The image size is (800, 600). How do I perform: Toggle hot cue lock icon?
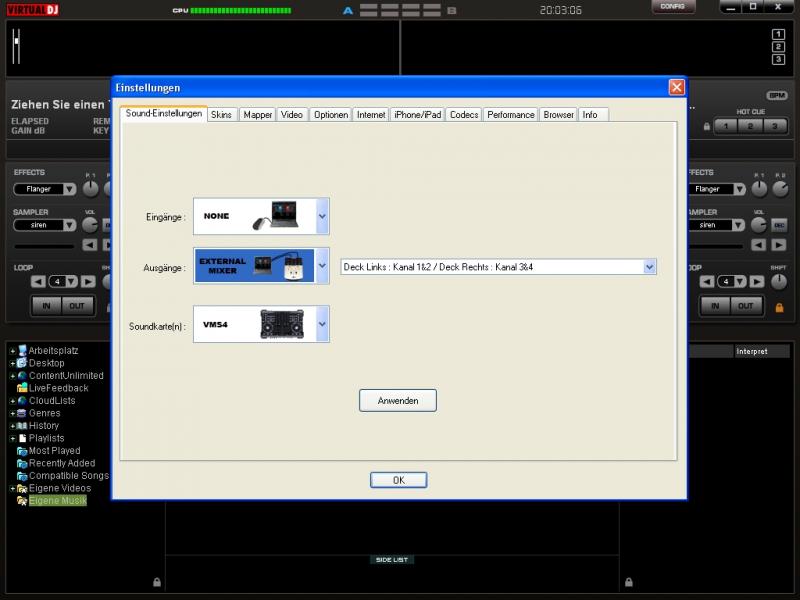[x=707, y=127]
